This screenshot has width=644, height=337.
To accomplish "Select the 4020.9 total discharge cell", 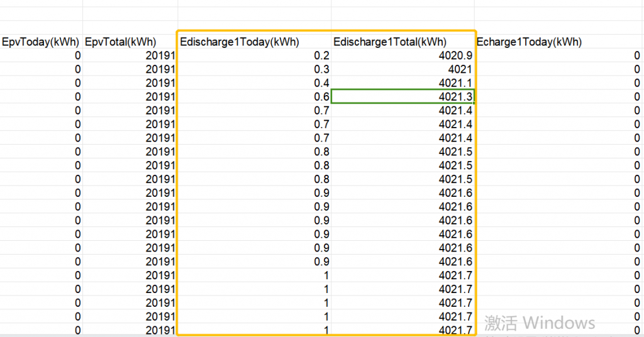I will click(403, 55).
